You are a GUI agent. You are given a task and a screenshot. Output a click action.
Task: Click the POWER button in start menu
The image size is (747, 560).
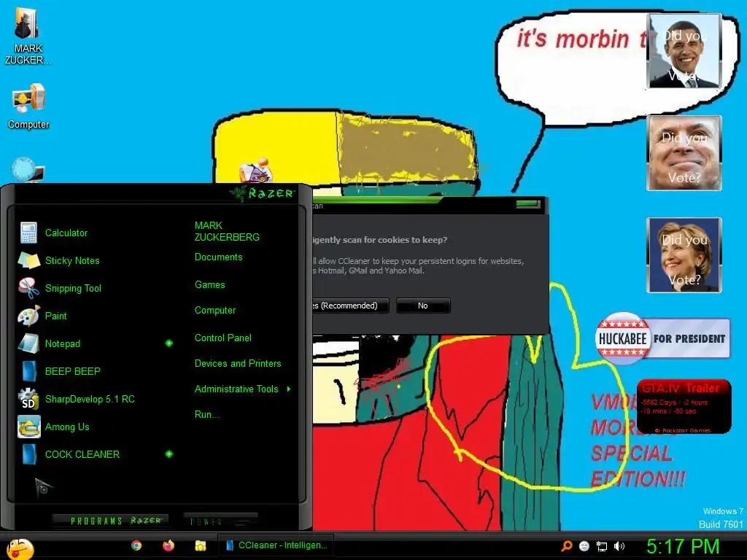220,521
